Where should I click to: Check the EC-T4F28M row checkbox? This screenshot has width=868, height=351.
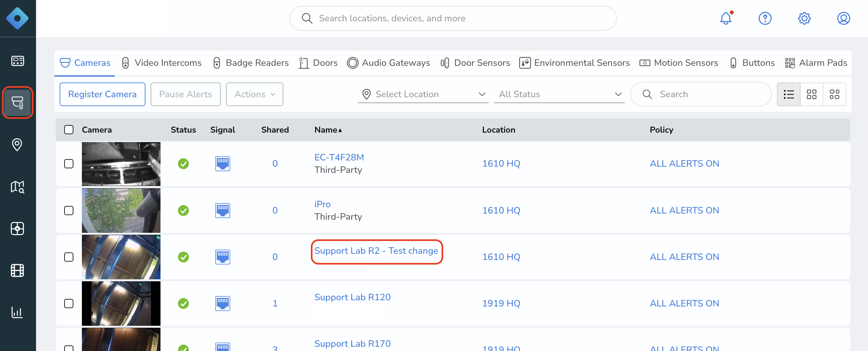[69, 164]
